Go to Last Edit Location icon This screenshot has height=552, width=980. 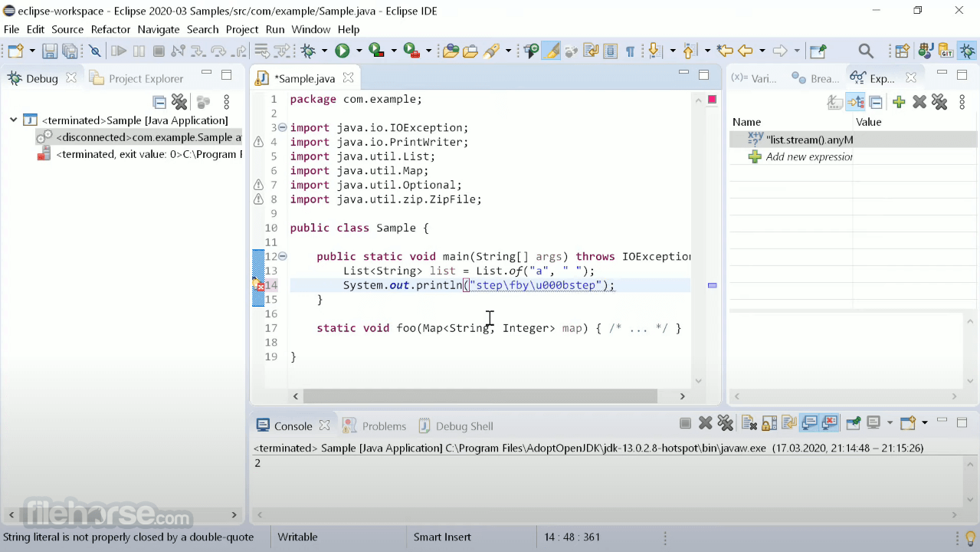725,51
